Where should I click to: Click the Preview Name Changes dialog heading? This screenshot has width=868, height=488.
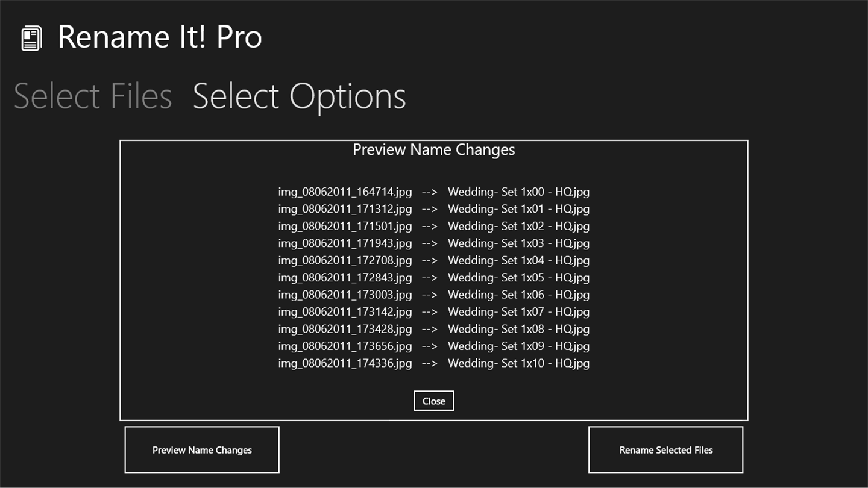pos(433,149)
